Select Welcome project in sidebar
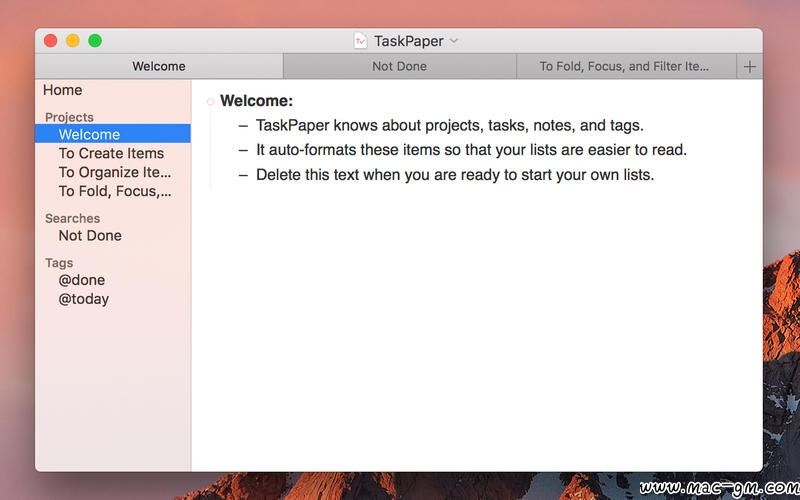Screen dimensions: 800x500 (x=113, y=134)
